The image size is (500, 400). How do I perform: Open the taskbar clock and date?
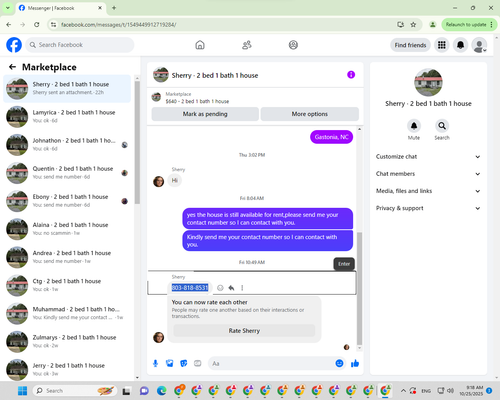[471, 391]
